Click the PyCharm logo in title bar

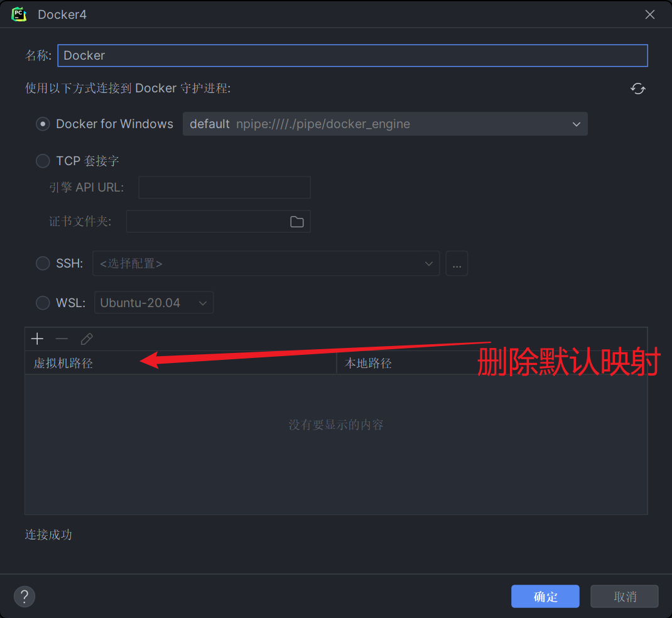(18, 14)
